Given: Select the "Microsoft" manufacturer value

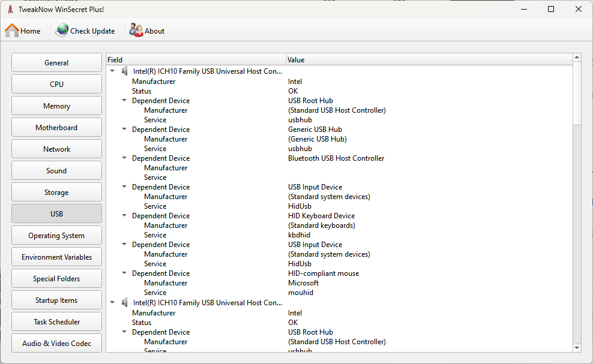Looking at the screenshot, I should [x=303, y=282].
